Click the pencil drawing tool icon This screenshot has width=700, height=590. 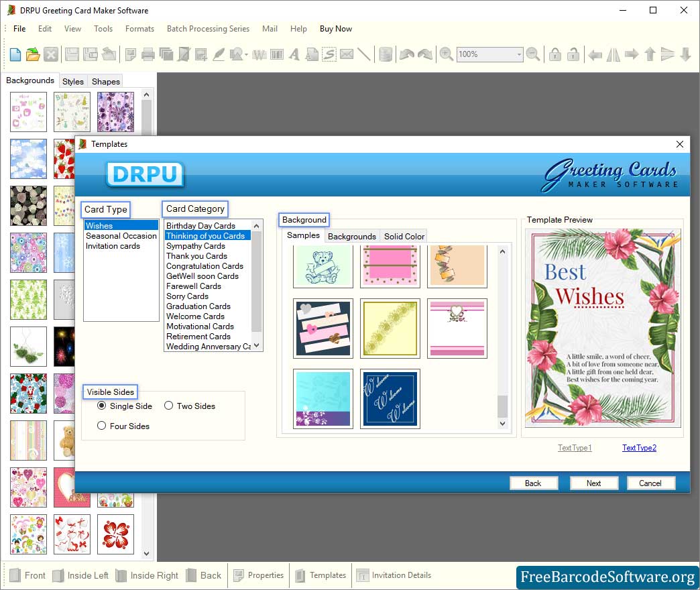(x=219, y=54)
